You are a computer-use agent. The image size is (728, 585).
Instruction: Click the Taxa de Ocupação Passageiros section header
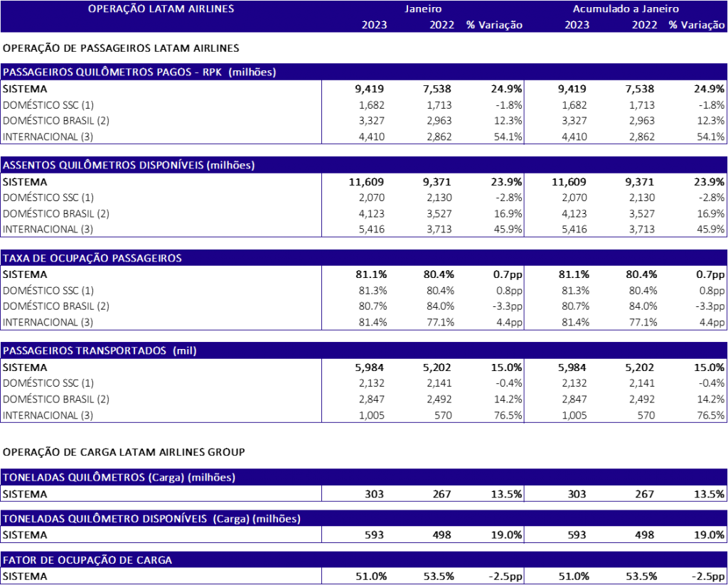92,259
